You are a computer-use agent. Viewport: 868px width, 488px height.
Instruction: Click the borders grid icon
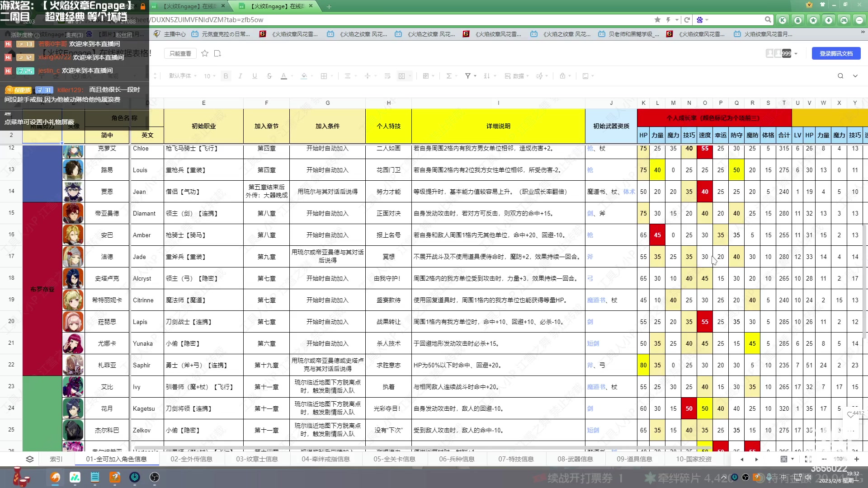tap(324, 76)
